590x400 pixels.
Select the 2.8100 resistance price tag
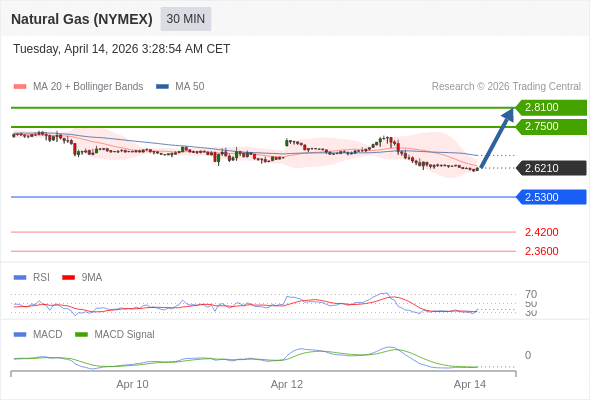(551, 108)
